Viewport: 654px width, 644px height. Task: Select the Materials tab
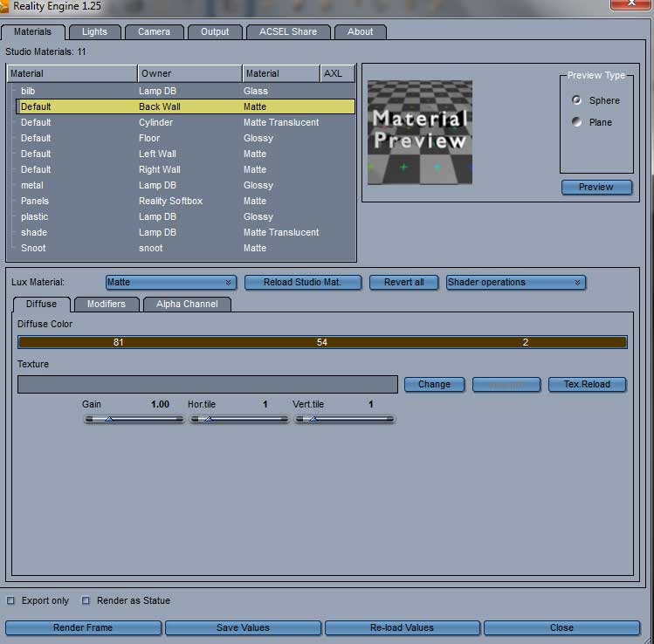(33, 31)
